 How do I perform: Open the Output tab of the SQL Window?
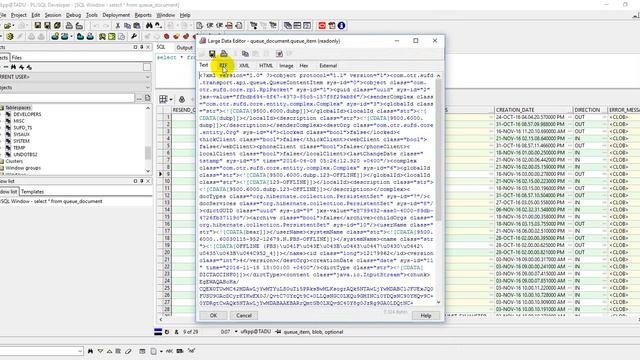coord(184,47)
